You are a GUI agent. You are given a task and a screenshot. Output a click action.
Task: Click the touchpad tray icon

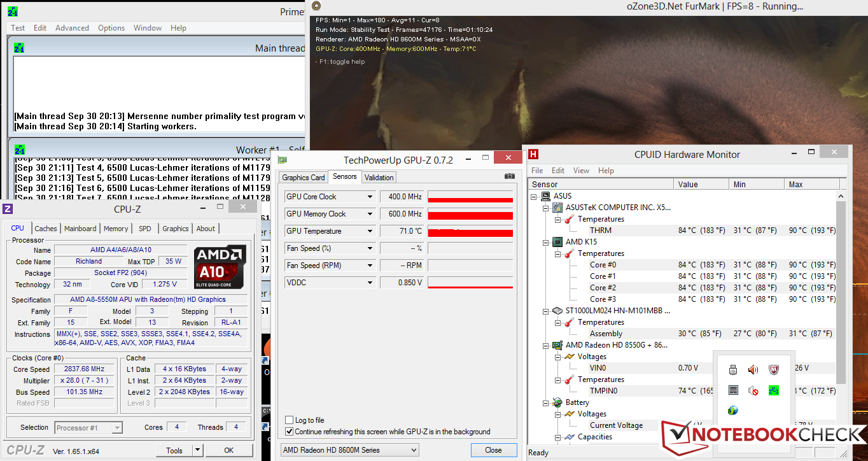(733, 390)
